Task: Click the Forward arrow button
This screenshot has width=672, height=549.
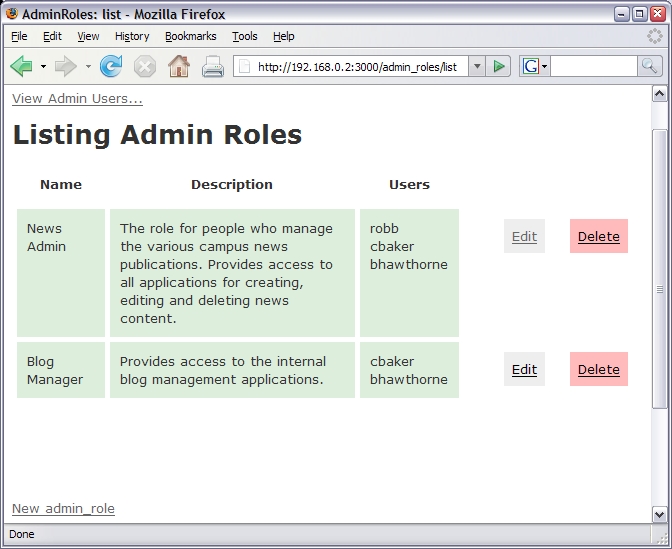Action: 65,66
